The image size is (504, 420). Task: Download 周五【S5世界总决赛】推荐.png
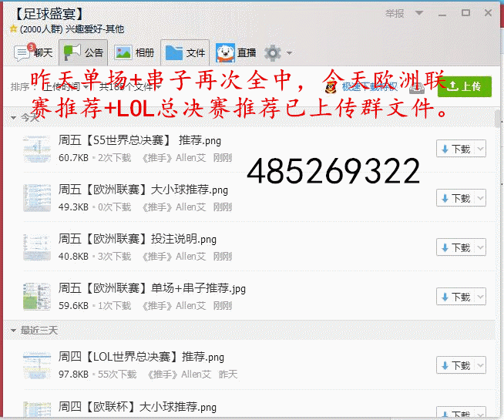456,149
